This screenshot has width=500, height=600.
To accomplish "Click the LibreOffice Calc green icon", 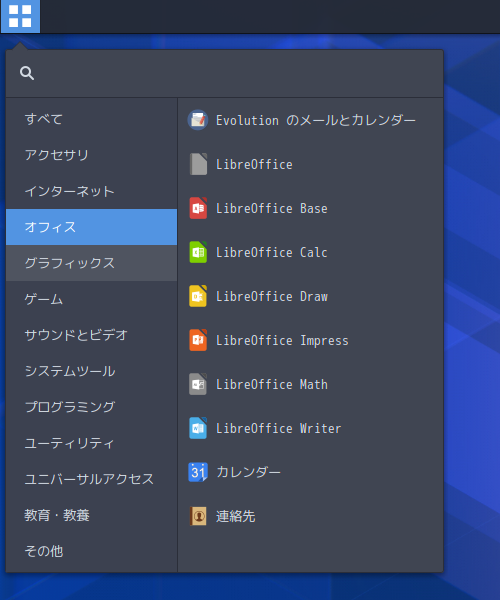I will [x=198, y=252].
